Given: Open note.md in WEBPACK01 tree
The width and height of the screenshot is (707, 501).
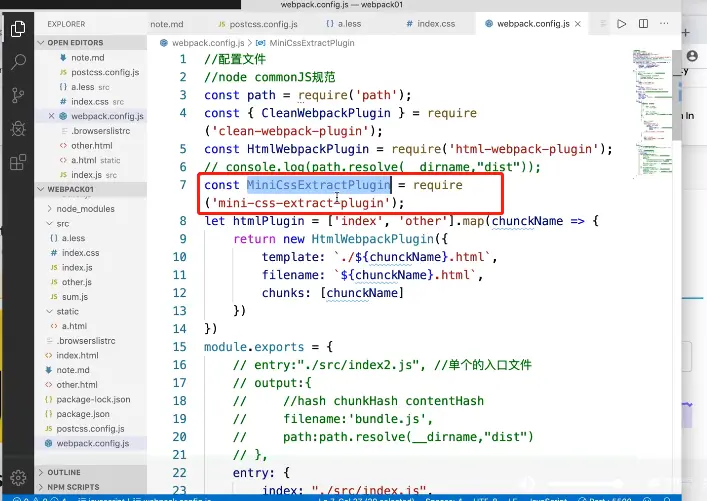Looking at the screenshot, I should [73, 370].
